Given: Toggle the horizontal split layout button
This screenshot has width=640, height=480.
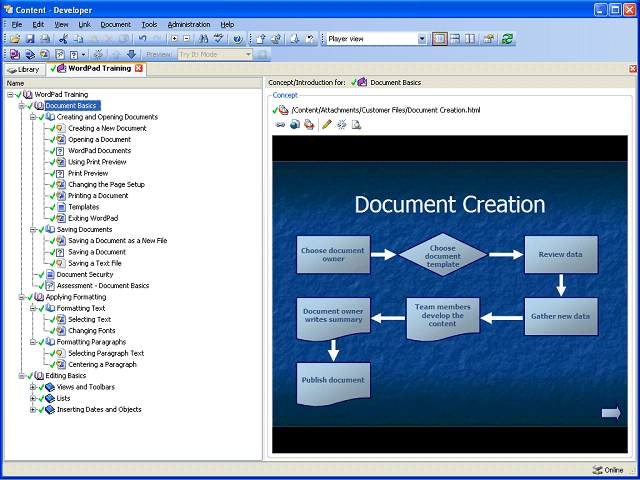Looking at the screenshot, I should [456, 39].
